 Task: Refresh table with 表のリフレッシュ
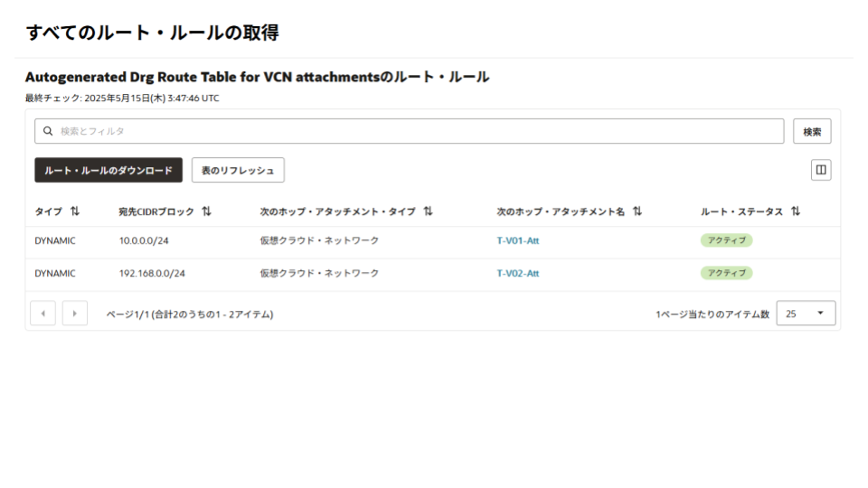[238, 170]
